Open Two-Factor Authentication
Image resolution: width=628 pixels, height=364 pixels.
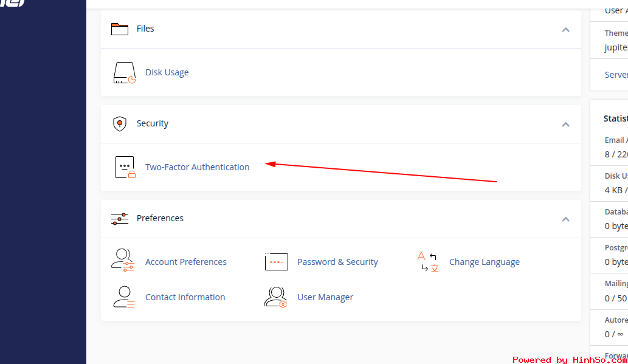[197, 167]
